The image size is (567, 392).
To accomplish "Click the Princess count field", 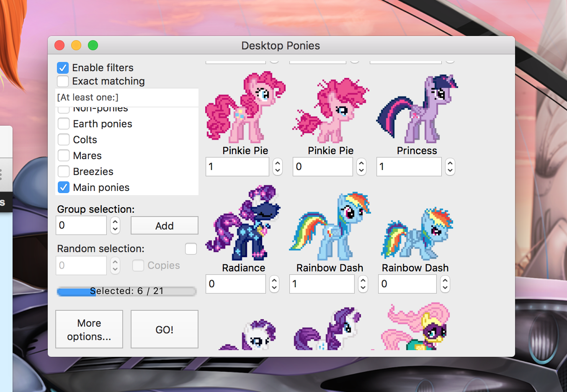I will coord(409,167).
